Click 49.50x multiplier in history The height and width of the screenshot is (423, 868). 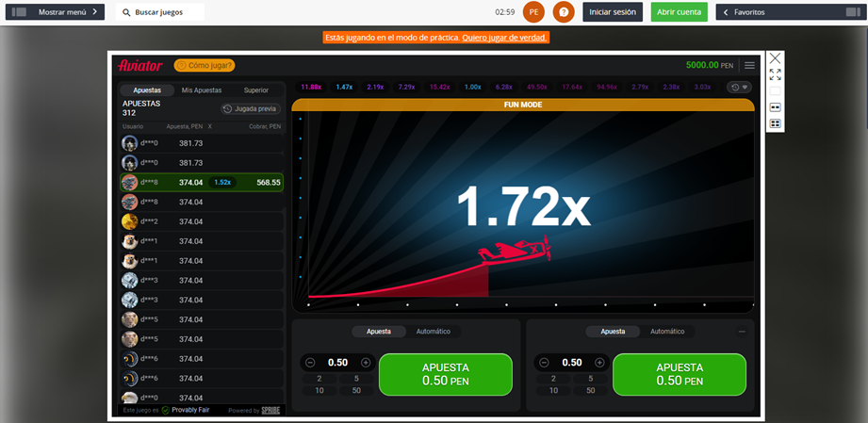tap(537, 87)
